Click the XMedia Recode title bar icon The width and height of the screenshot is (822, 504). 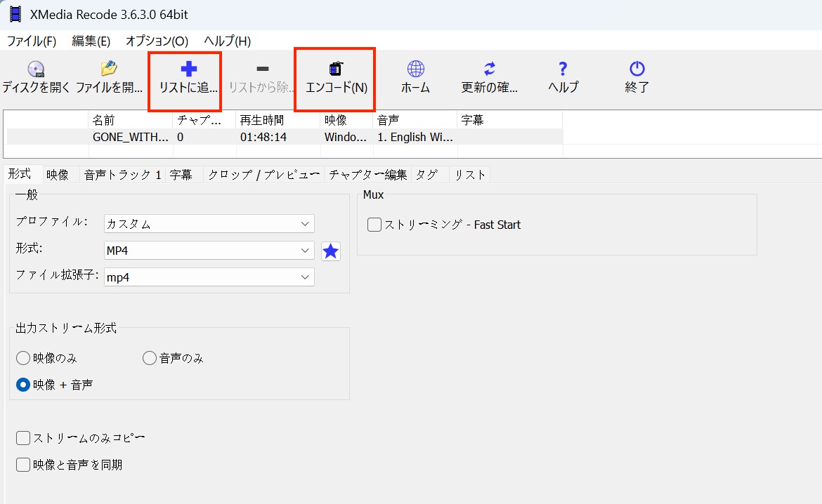point(15,14)
